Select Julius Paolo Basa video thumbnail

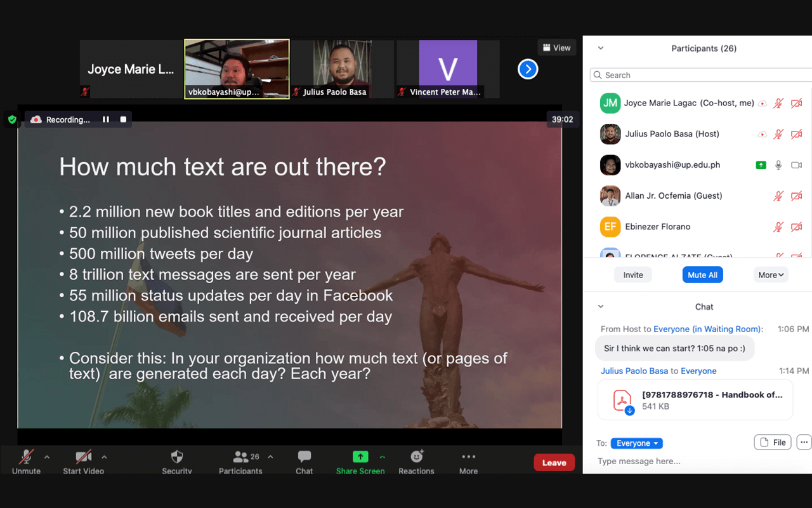tap(343, 69)
